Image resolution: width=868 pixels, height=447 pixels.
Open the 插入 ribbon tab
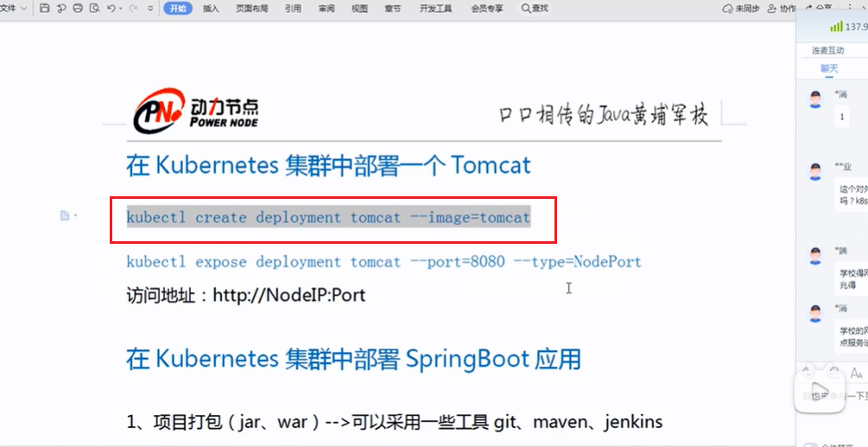click(211, 9)
